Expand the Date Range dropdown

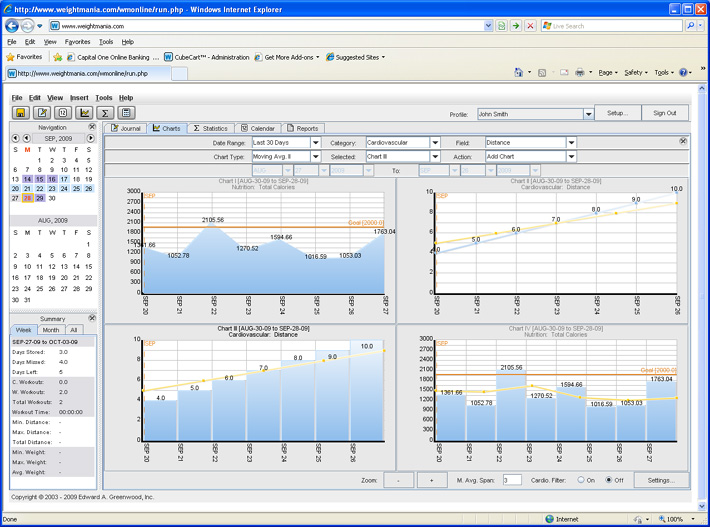pyautogui.click(x=316, y=143)
